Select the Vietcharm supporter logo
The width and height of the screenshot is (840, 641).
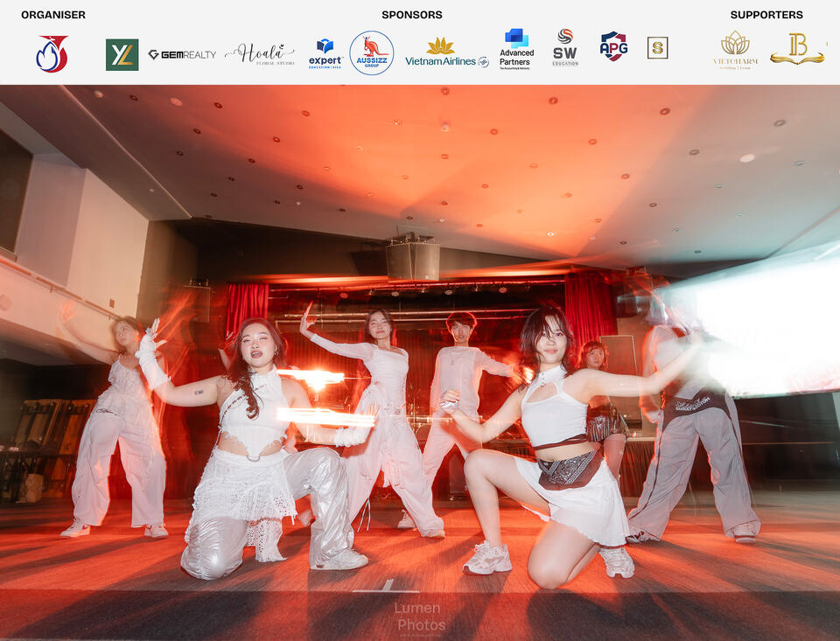[736, 51]
